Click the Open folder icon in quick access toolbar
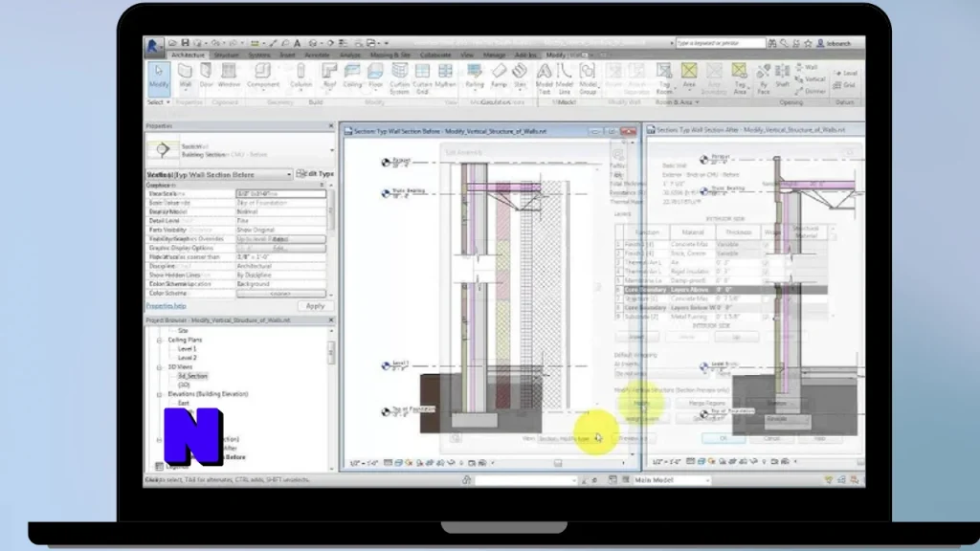This screenshot has height=551, width=980. pos(172,43)
